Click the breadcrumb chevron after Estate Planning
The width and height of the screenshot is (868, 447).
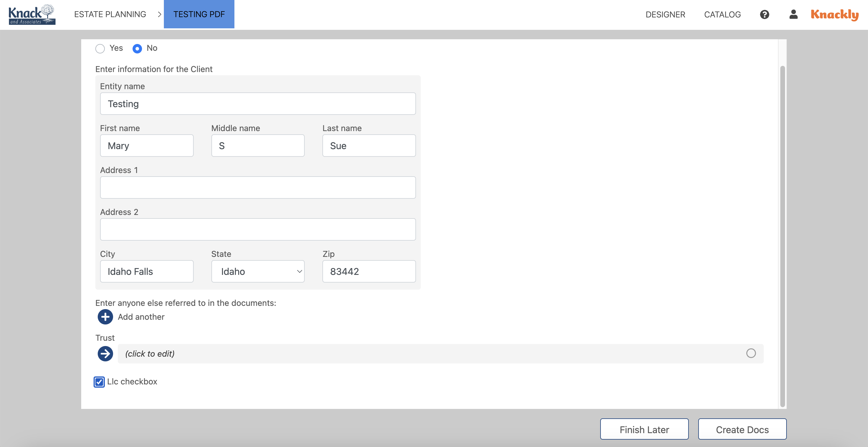click(x=159, y=14)
